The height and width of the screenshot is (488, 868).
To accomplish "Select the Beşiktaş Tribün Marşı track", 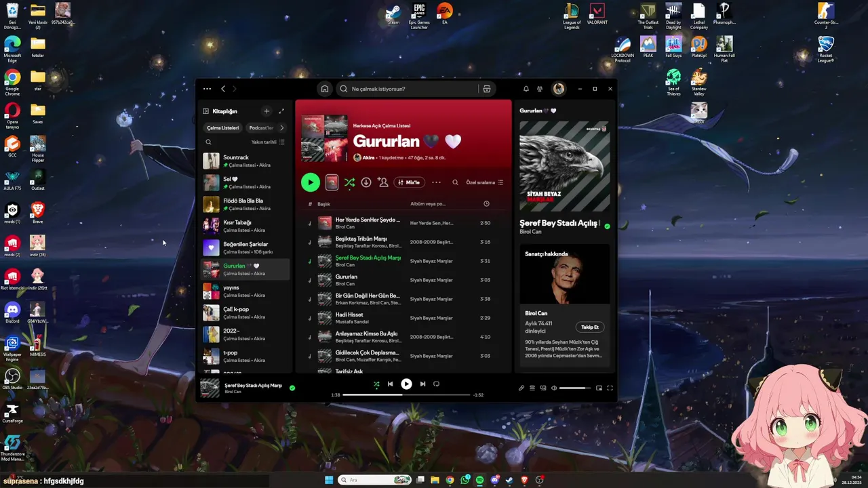I will [403, 242].
